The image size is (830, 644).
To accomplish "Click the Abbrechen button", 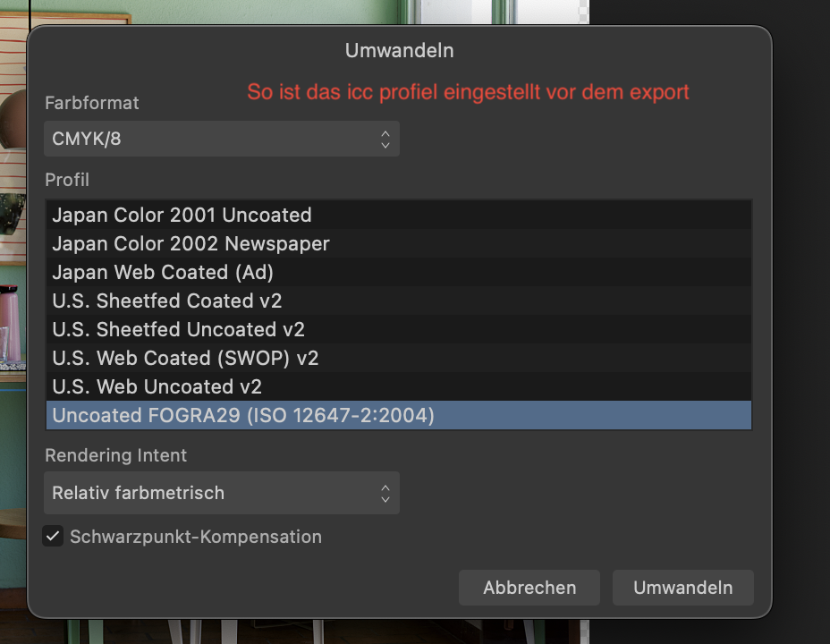I will (529, 588).
